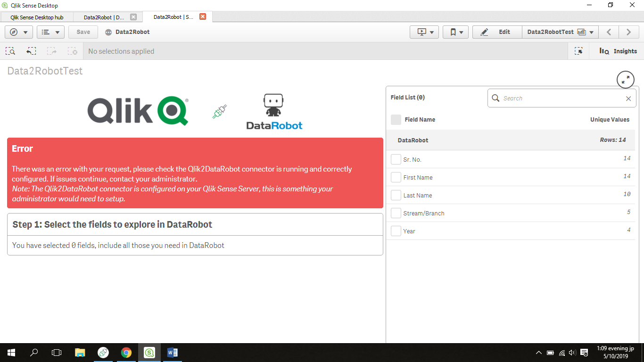644x362 pixels.
Task: Click the disabled Save button
Action: pos(83,32)
